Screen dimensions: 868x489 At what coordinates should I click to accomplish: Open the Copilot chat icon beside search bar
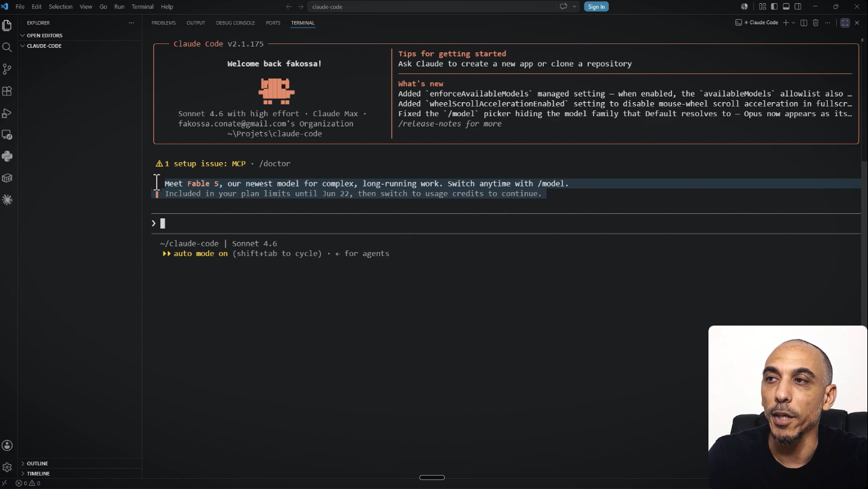tap(563, 6)
